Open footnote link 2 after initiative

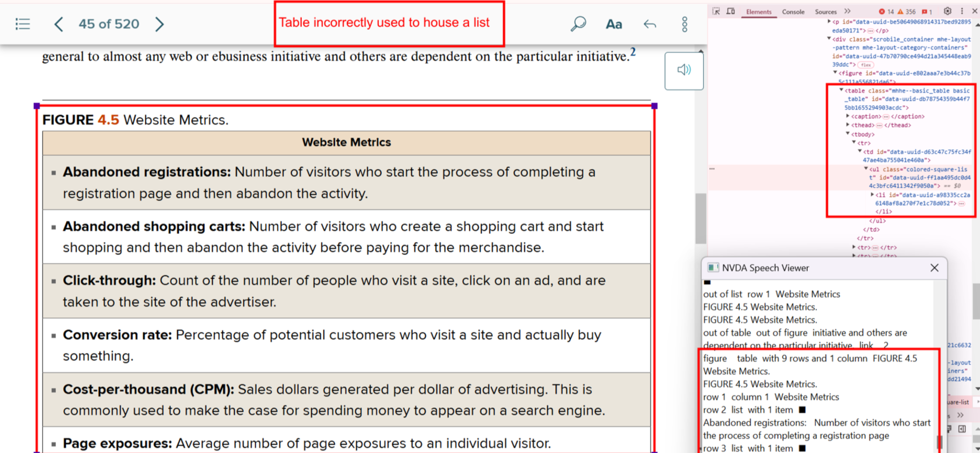coord(633,52)
